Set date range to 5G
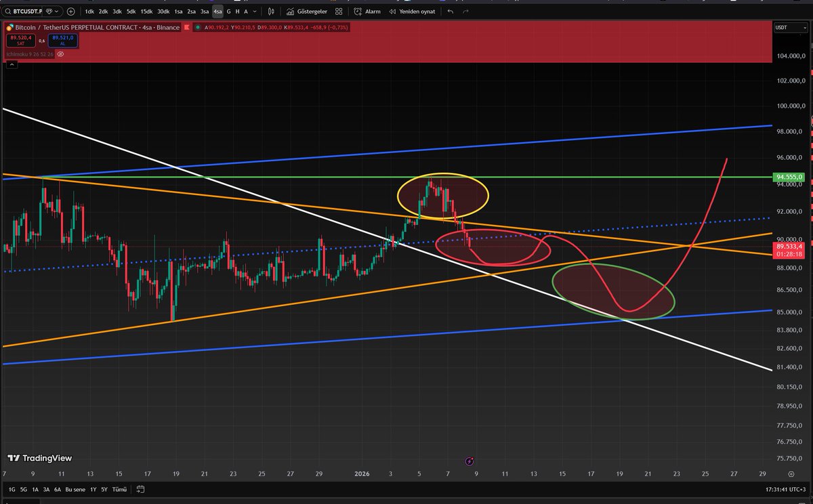 (x=23, y=489)
